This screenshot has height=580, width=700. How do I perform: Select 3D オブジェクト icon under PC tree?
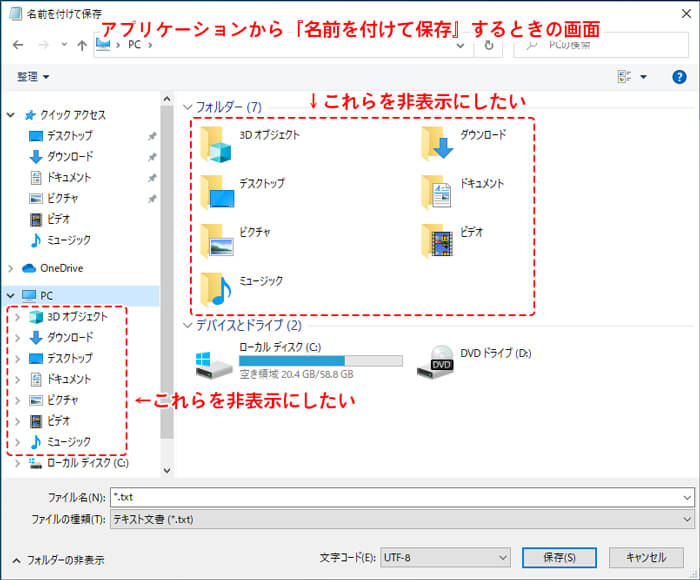pos(36,317)
